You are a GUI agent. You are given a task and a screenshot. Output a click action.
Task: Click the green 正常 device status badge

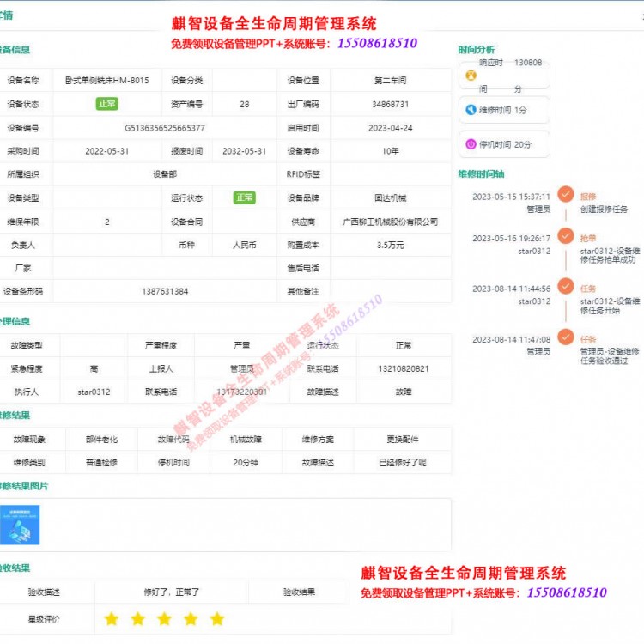coord(106,104)
